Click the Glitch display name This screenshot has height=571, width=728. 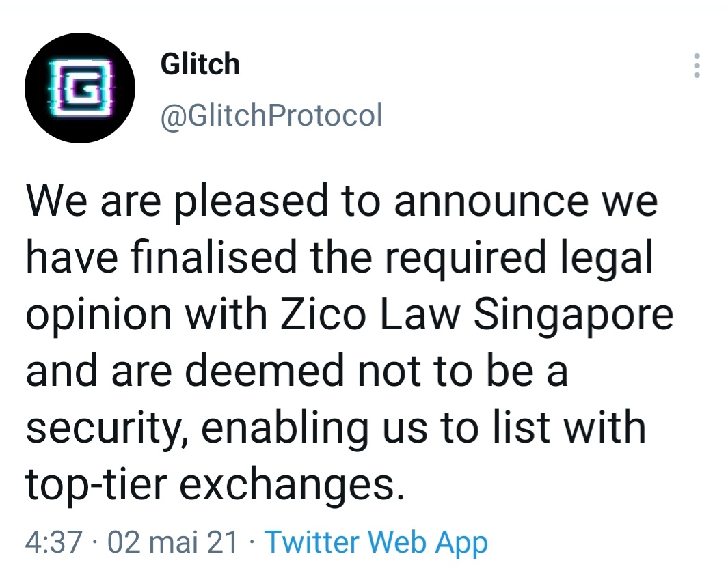point(200,64)
